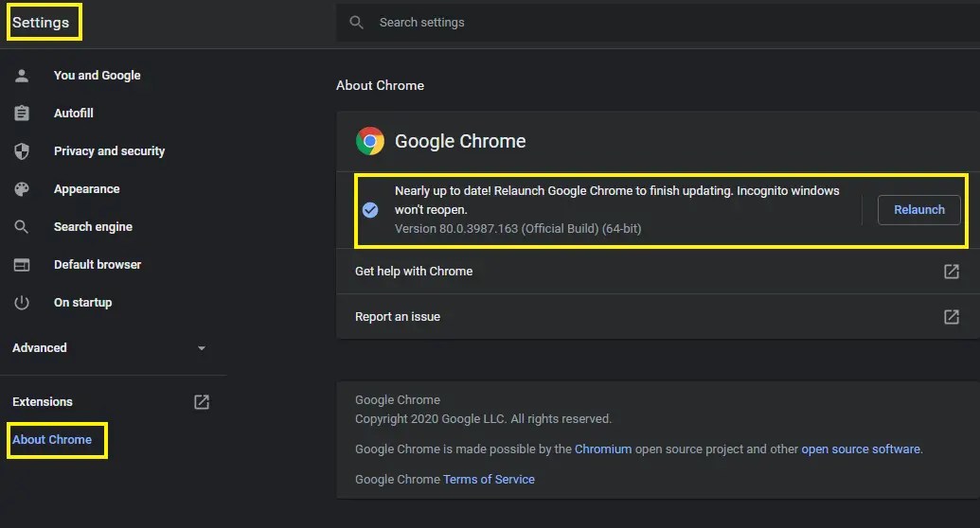This screenshot has height=528, width=980.
Task: Click the blue update checkmark icon
Action: pyautogui.click(x=370, y=210)
